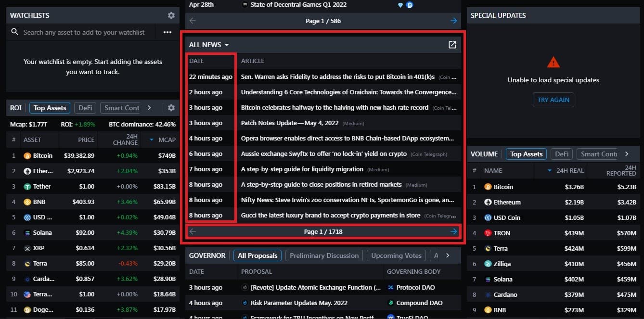Click the Dogecoin icon in ROI table
The height and width of the screenshot is (319, 644).
coord(27,310)
